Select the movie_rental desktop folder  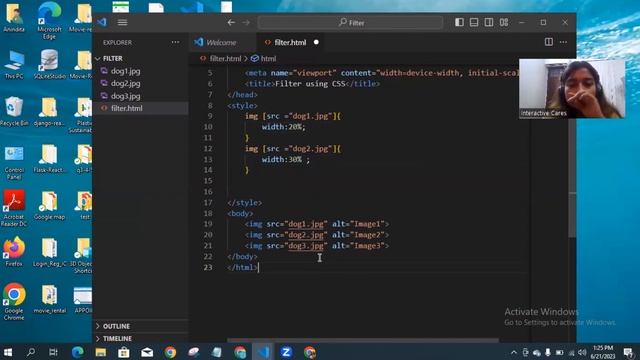coord(49,299)
